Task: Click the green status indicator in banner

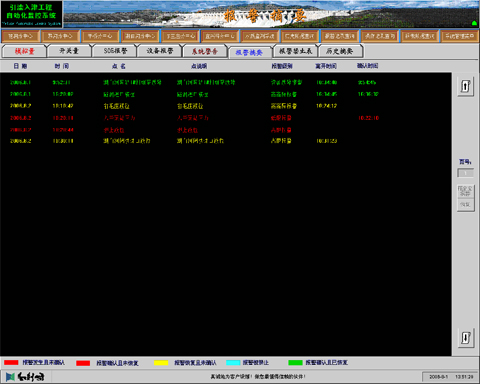Action: coord(474,23)
